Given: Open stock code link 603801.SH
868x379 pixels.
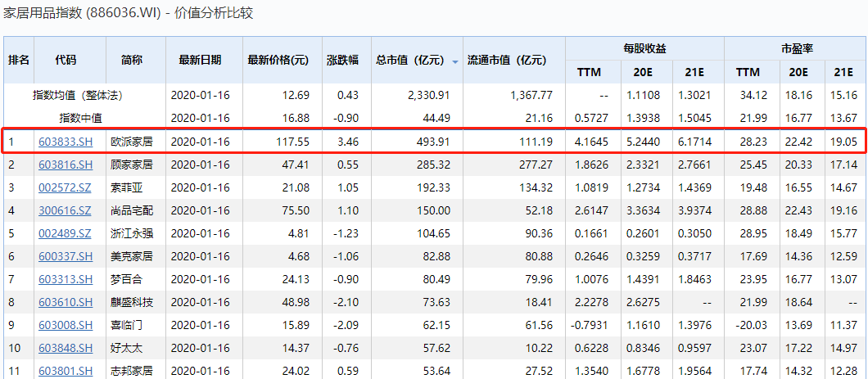Looking at the screenshot, I should 66,371.
